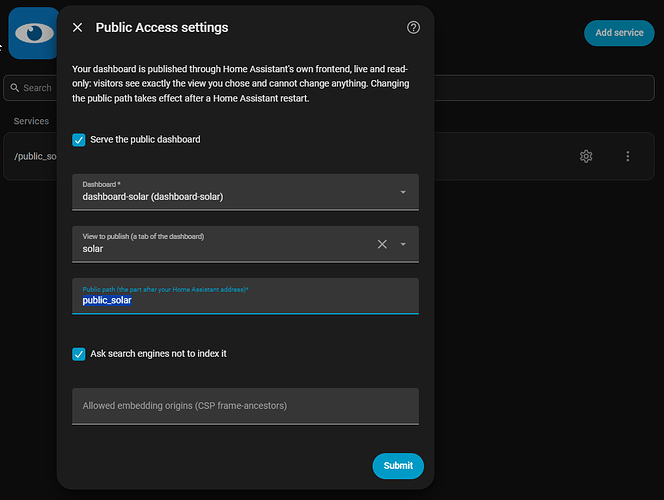Click the search magnifier icon
The image size is (664, 500).
[15, 88]
